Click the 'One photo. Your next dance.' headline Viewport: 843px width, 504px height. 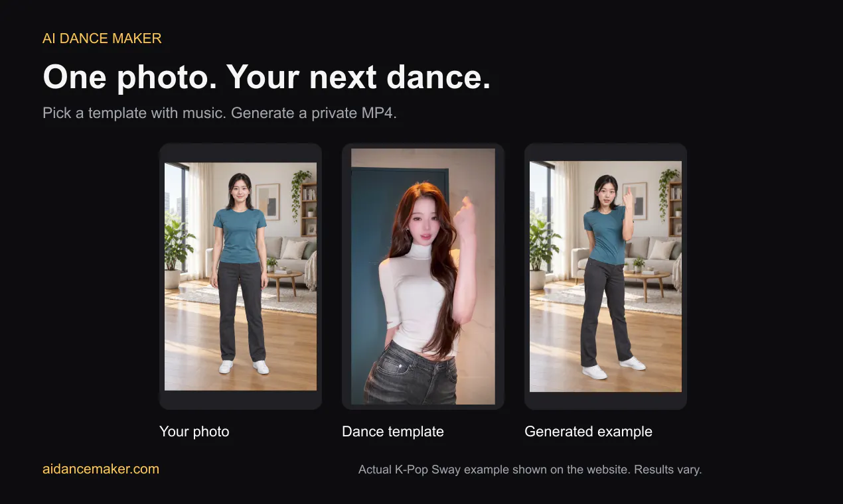(x=267, y=78)
